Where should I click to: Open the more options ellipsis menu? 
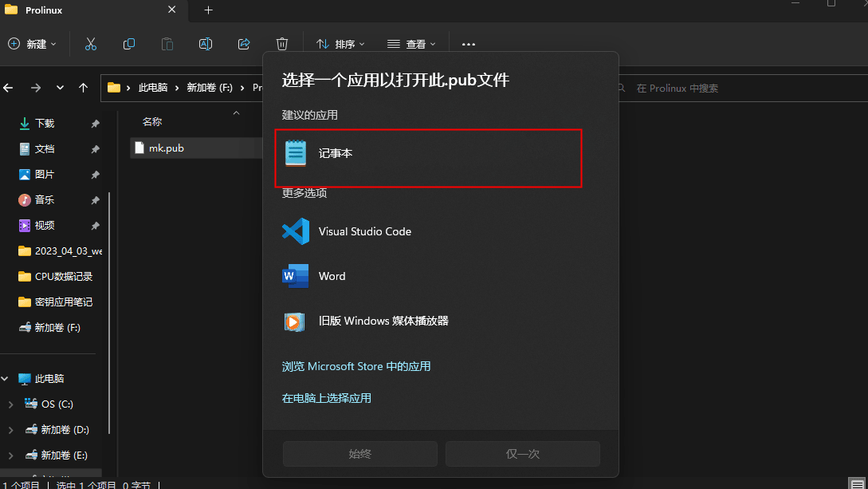469,45
